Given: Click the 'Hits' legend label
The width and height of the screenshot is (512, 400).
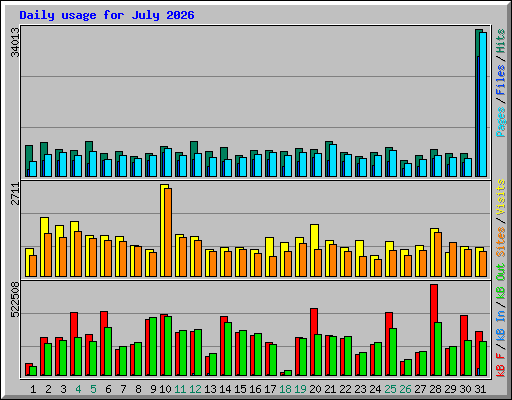Looking at the screenshot, I should (x=501, y=41).
